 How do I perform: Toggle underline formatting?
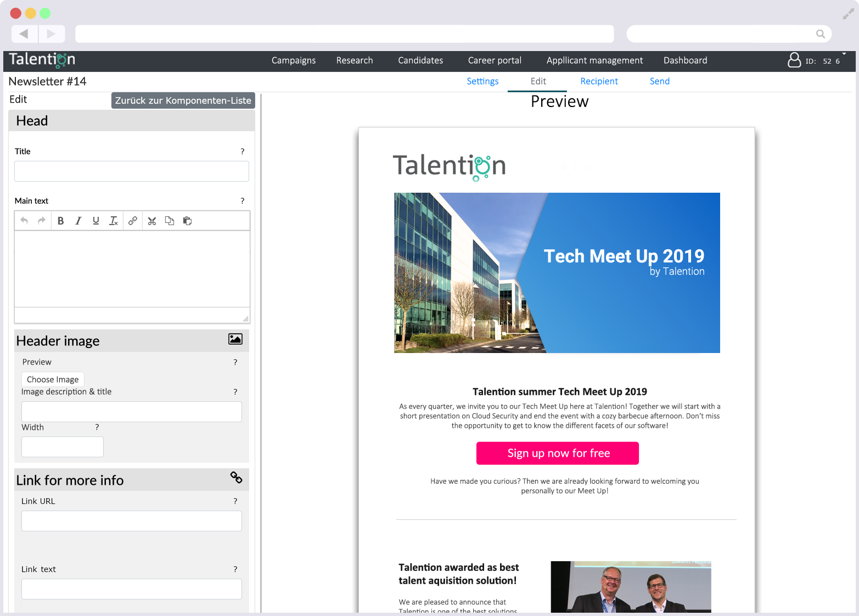pyautogui.click(x=96, y=221)
